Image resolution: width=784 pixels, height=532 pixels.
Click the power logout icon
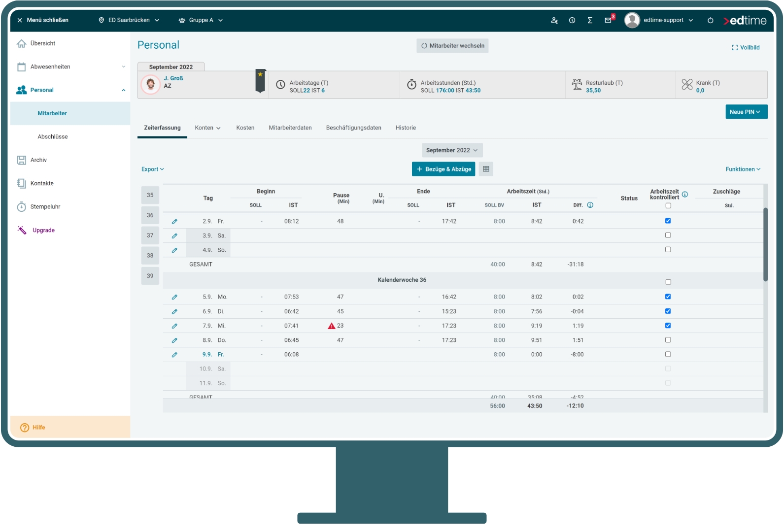click(710, 20)
